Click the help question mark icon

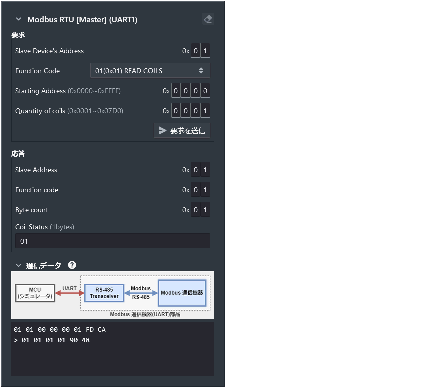click(72, 265)
